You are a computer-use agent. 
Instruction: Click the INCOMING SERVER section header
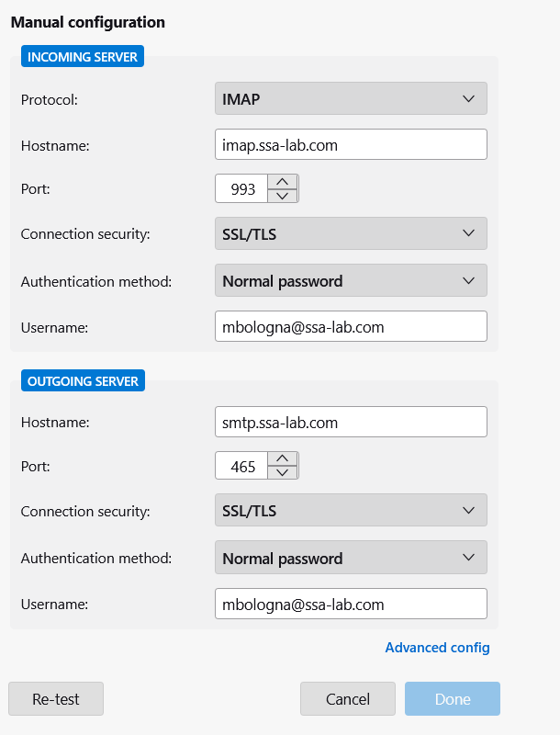coord(83,57)
